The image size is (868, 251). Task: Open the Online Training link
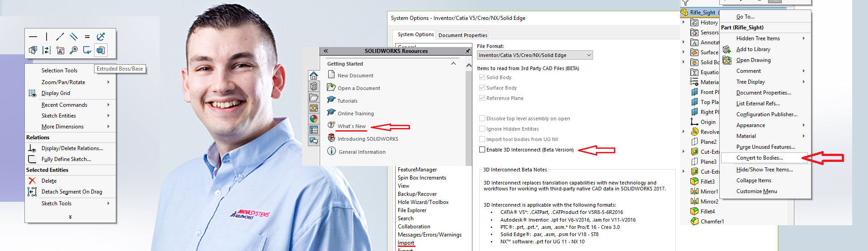click(356, 114)
